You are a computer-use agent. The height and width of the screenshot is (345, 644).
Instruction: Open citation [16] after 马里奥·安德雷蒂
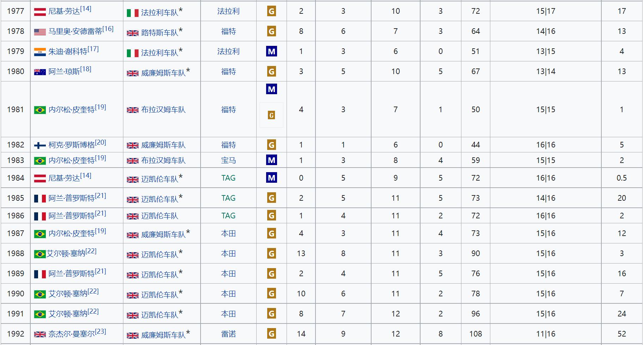click(108, 29)
